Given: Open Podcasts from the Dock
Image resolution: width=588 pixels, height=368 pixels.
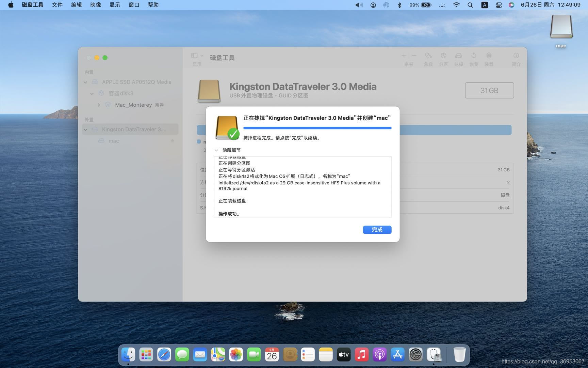Looking at the screenshot, I should click(x=379, y=355).
